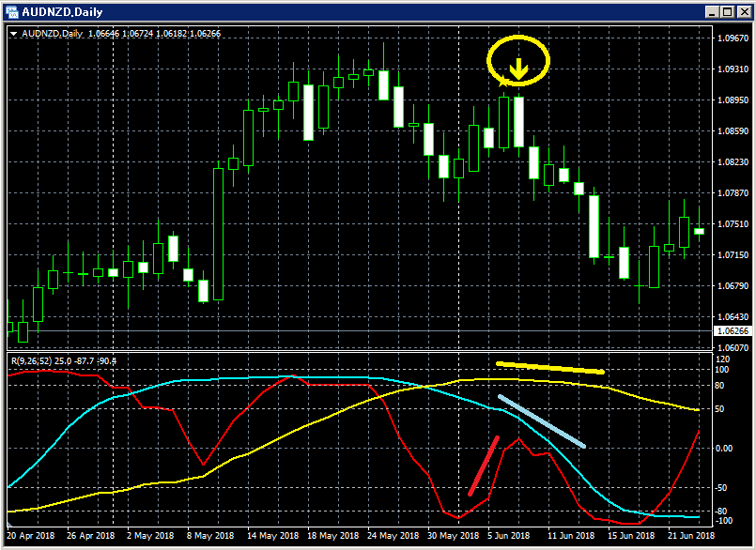
Task: Select the yellow ellipse annotation
Action: pyautogui.click(x=518, y=61)
